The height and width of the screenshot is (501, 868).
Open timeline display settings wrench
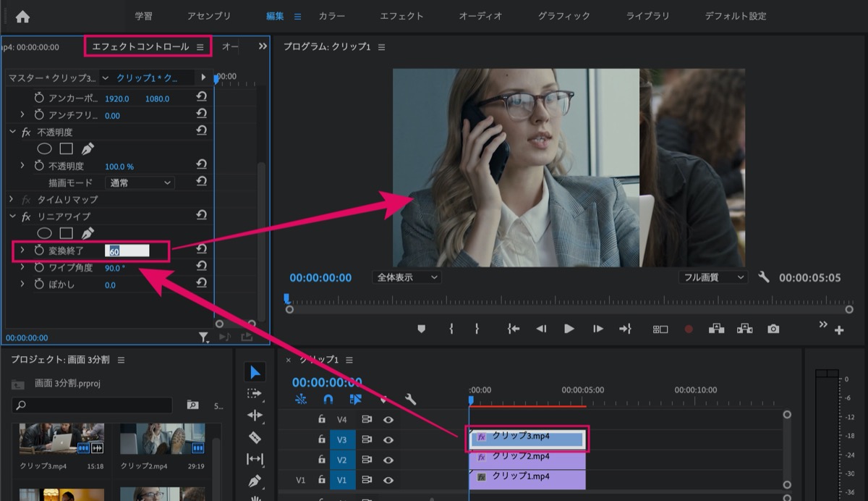[410, 399]
